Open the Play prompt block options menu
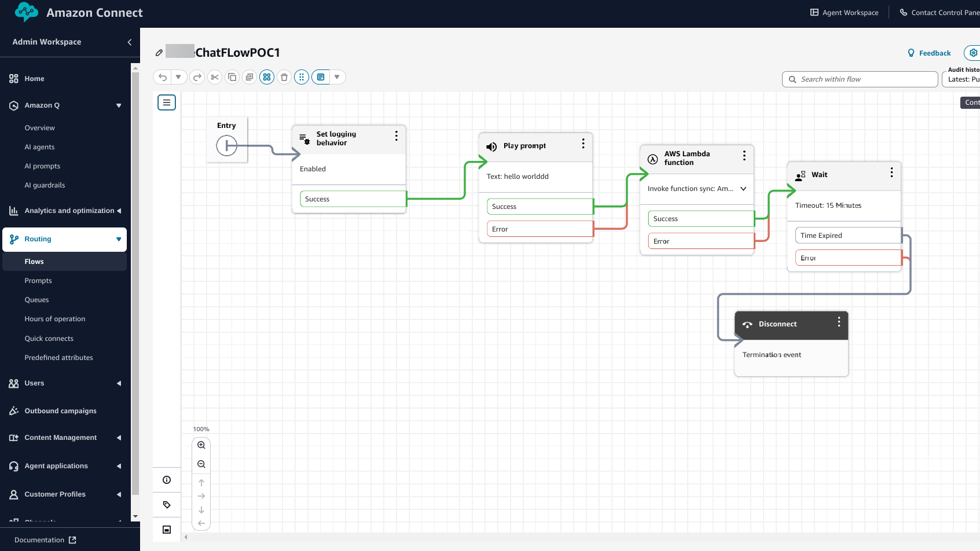980x551 pixels. pos(583,144)
